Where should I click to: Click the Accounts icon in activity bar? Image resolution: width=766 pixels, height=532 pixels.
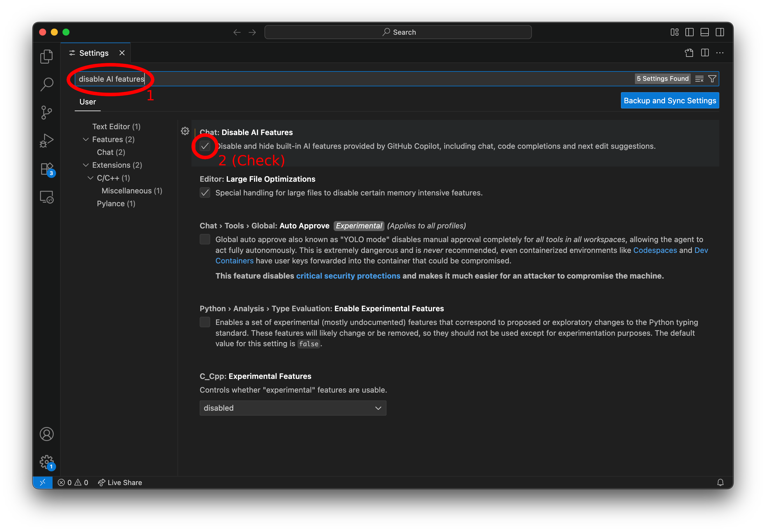[x=46, y=434]
